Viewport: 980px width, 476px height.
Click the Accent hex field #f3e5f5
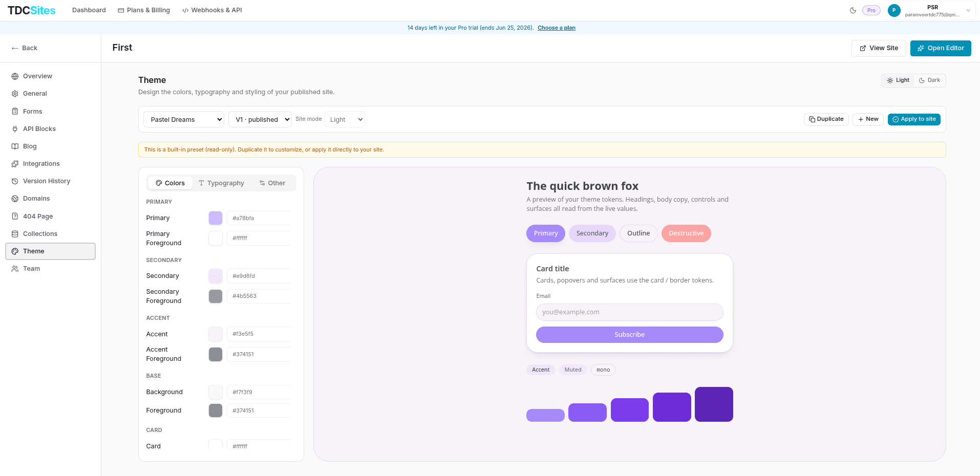click(x=259, y=334)
